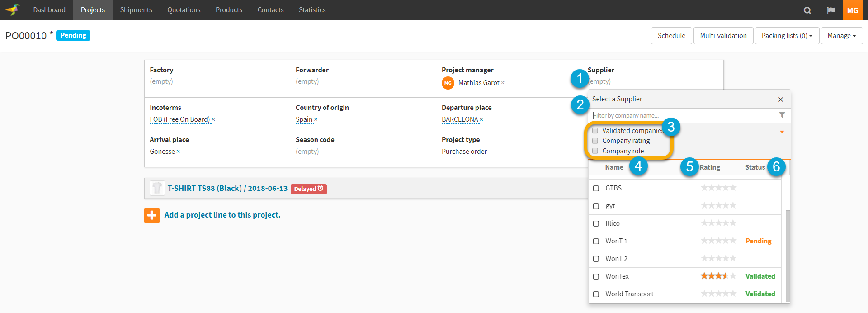Clear the BARCELONA departure place

[481, 119]
